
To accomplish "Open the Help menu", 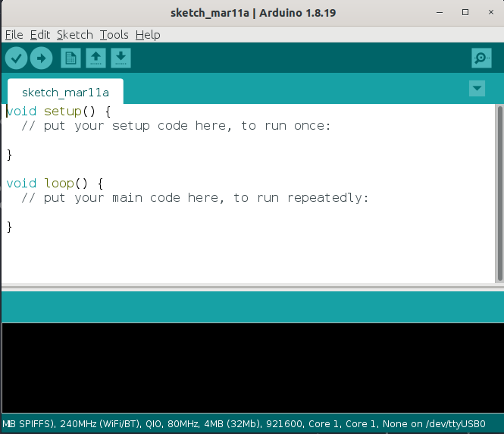I will click(x=148, y=35).
